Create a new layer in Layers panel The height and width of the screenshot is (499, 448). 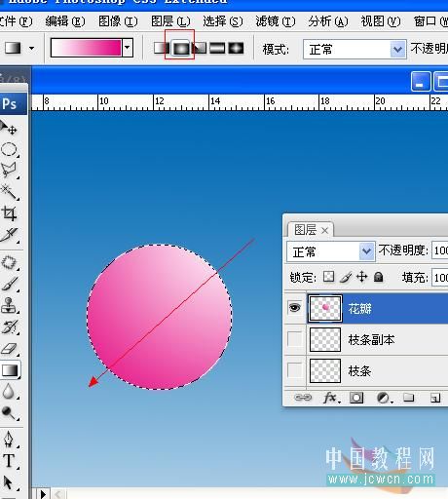(x=434, y=398)
